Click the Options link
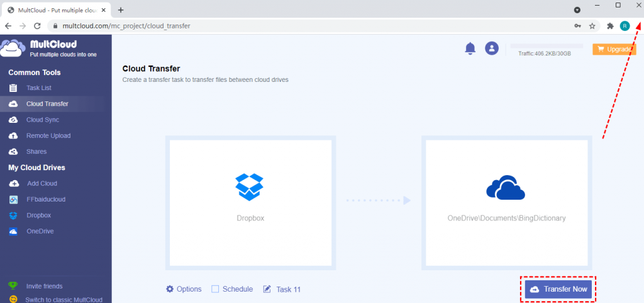Image resolution: width=644 pixels, height=303 pixels. coord(189,289)
